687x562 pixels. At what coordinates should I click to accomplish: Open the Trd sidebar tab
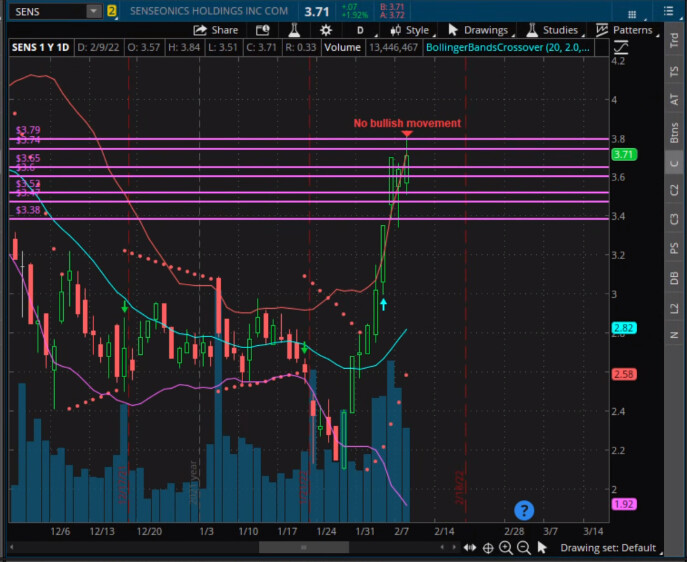[674, 40]
